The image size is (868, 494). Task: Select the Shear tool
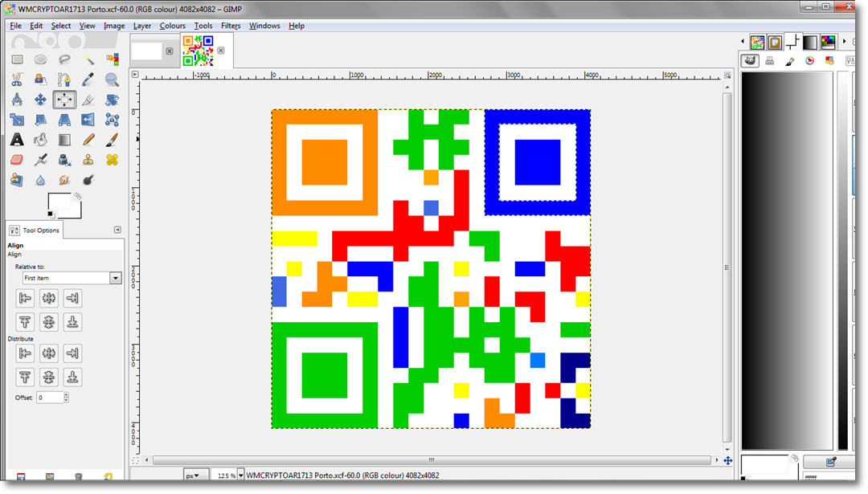click(x=40, y=120)
